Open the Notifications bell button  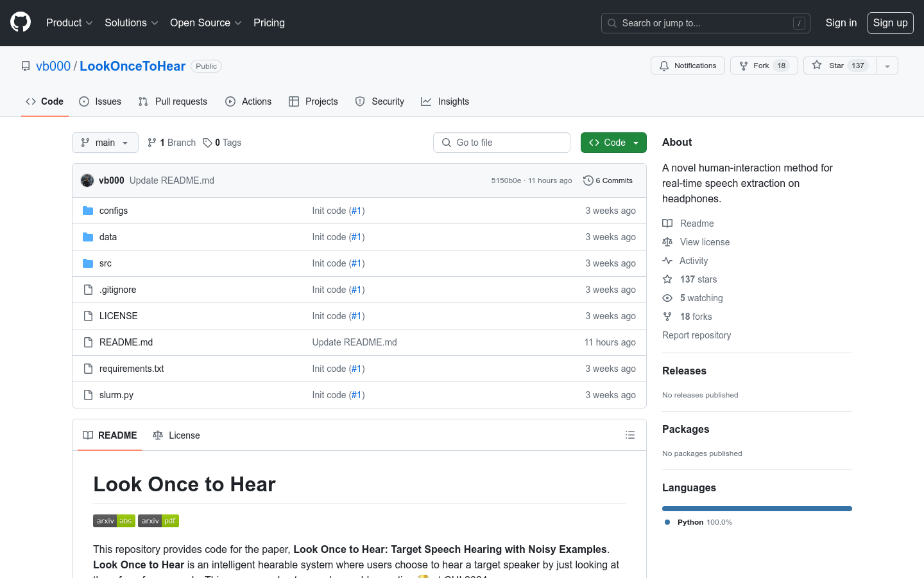(688, 66)
